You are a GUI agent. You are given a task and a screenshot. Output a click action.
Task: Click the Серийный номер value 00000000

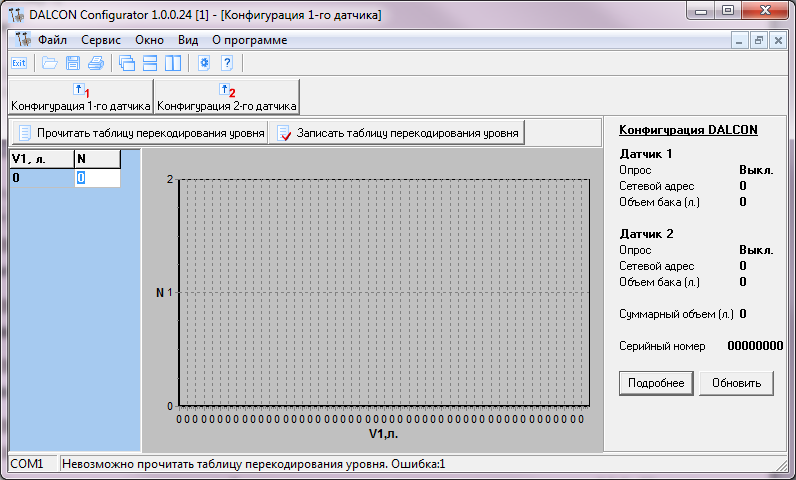(x=755, y=346)
